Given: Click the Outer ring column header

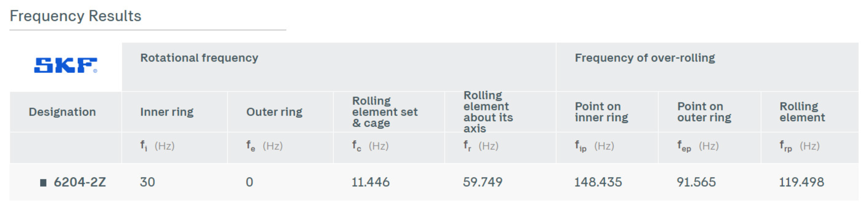Looking at the screenshot, I should 274,112.
